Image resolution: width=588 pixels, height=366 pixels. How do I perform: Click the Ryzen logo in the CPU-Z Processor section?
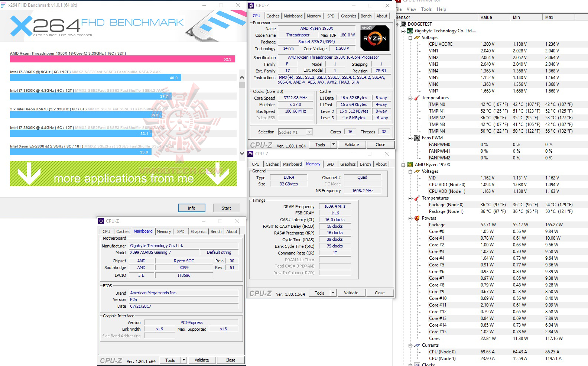375,38
